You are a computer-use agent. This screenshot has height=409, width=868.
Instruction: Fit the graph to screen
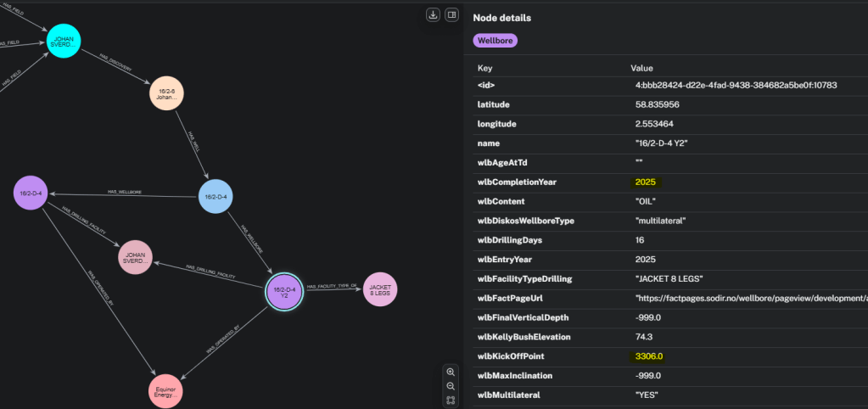click(x=451, y=400)
